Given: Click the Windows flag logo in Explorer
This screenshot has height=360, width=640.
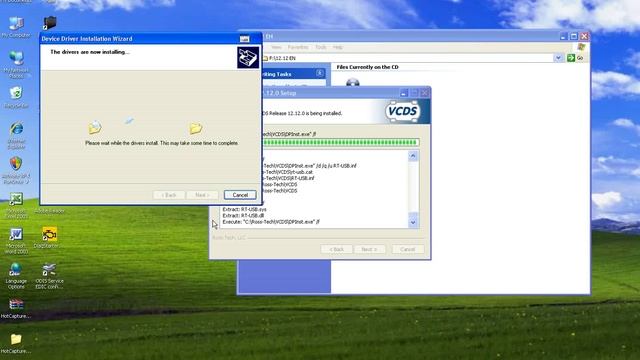Looking at the screenshot, I should [x=581, y=47].
